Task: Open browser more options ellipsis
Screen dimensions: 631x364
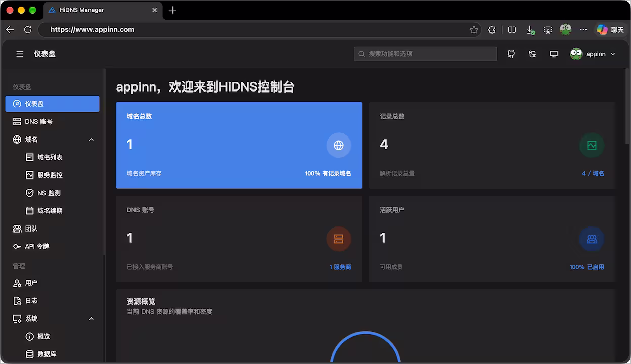Action: point(583,30)
